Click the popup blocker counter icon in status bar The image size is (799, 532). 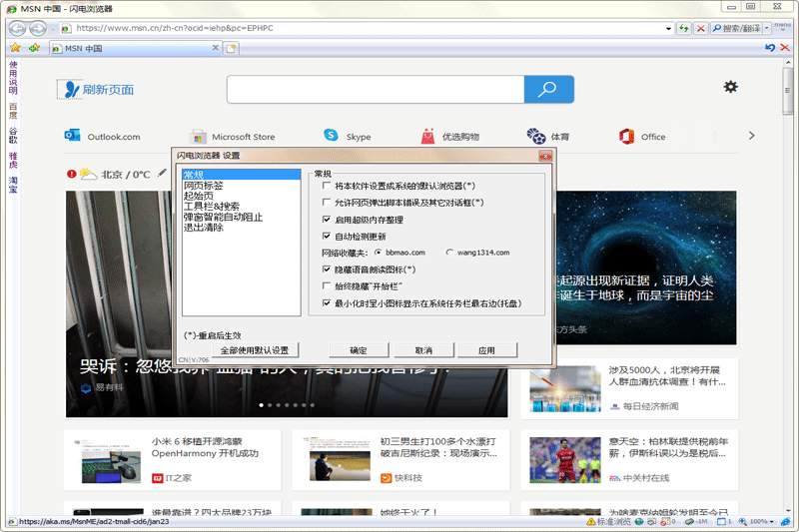pos(667,522)
